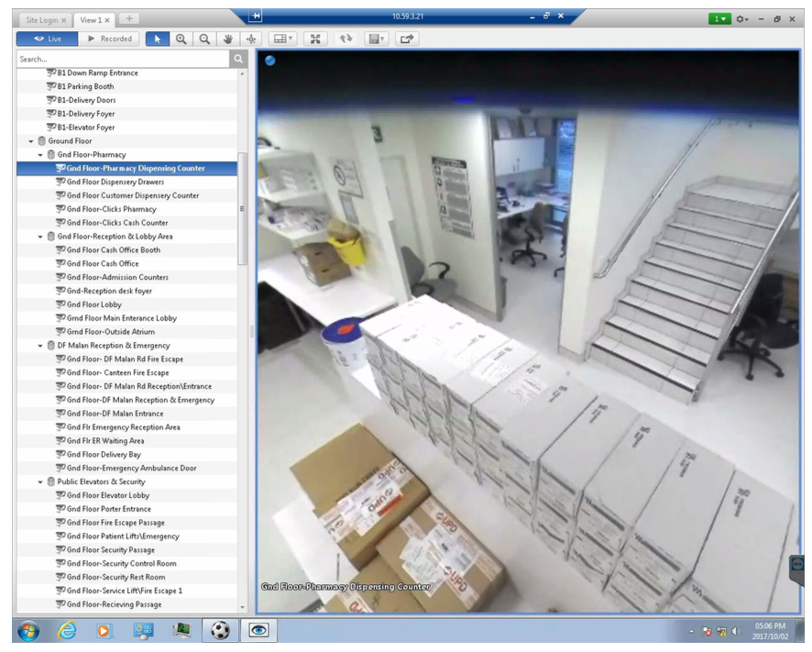This screenshot has height=652, width=812.
Task: Collapse Public Elevators & Security group
Action: [x=40, y=481]
